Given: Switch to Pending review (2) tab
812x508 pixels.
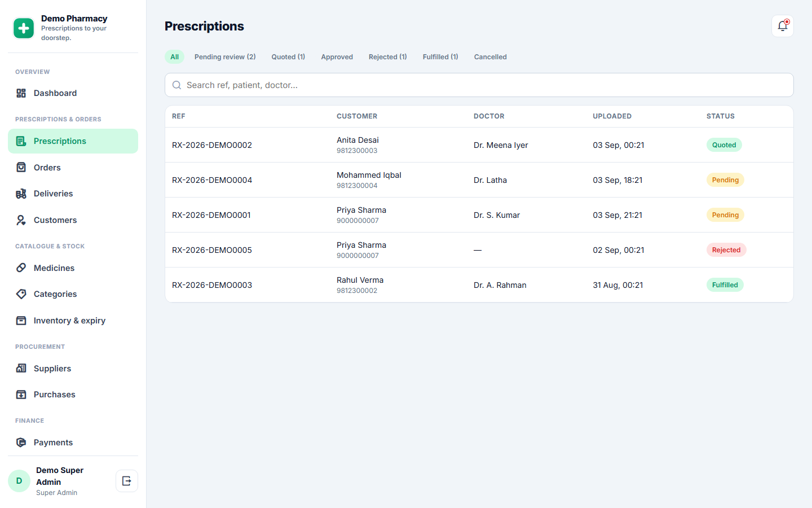Looking at the screenshot, I should (225, 57).
